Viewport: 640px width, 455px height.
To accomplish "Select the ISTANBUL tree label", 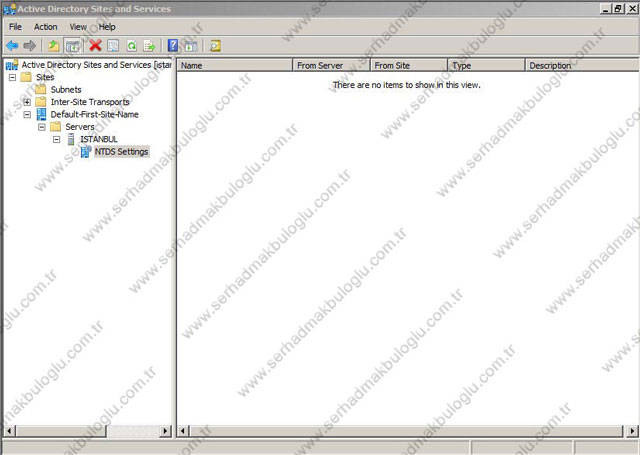I will [99, 139].
